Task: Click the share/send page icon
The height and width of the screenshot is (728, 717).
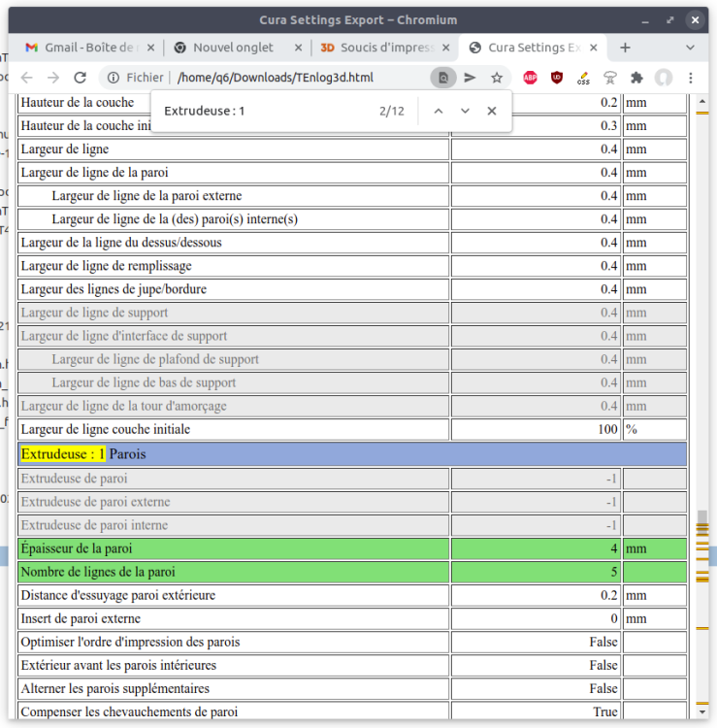Action: pos(471,78)
